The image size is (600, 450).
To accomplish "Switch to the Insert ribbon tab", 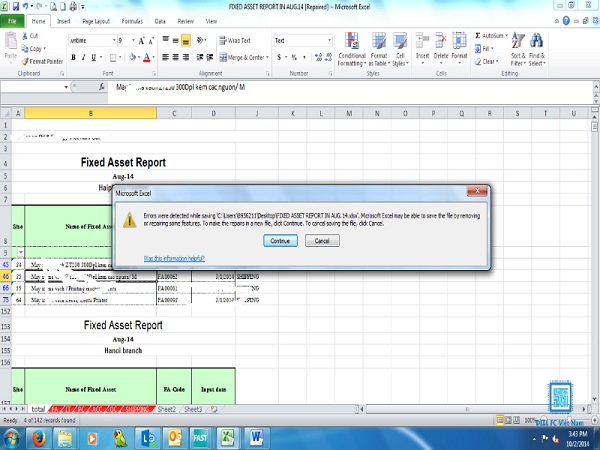I will 64,21.
